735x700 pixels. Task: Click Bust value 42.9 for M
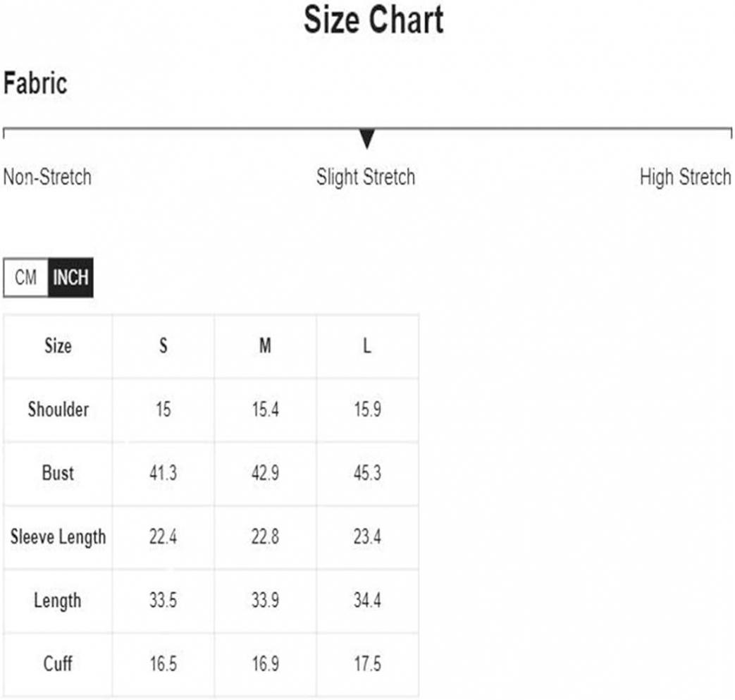tap(265, 473)
